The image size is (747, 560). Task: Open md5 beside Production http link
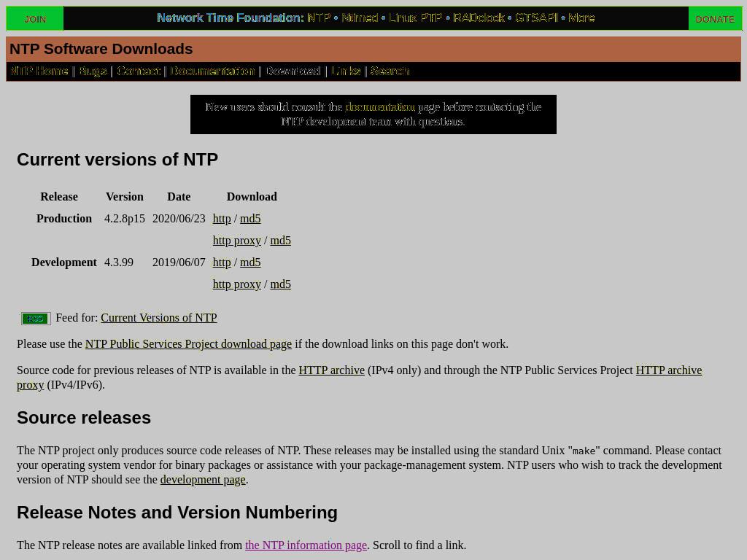pos(250,219)
